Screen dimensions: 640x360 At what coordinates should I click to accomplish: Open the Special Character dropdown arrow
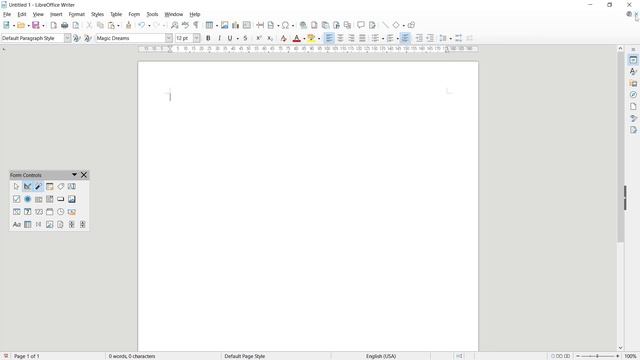tap(293, 26)
